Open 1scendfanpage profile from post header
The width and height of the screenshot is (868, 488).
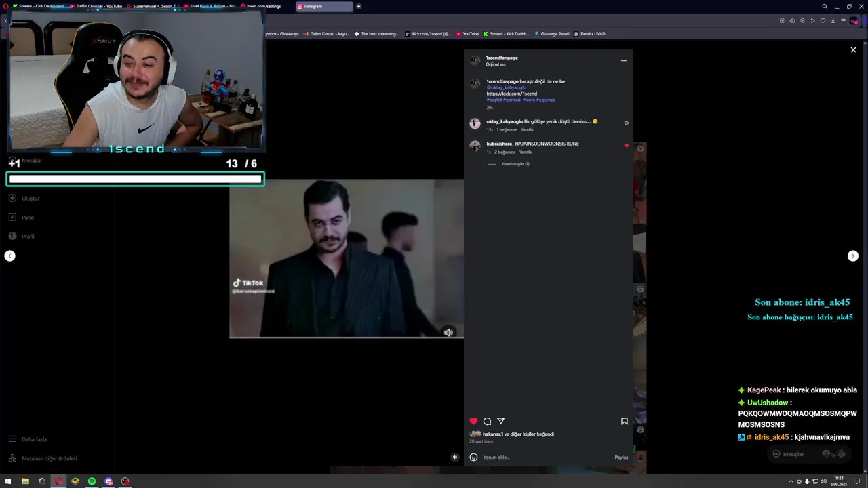tap(502, 58)
